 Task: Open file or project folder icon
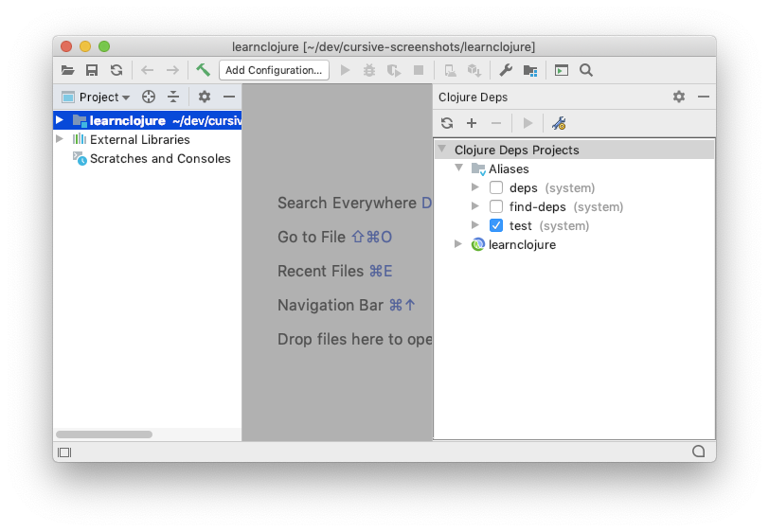pos(67,70)
